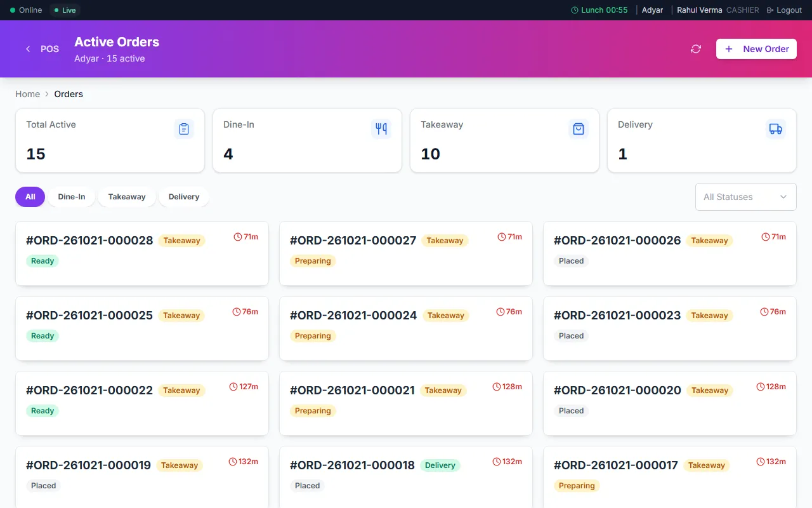
Task: Click the Adyar branch name in top bar
Action: (653, 10)
